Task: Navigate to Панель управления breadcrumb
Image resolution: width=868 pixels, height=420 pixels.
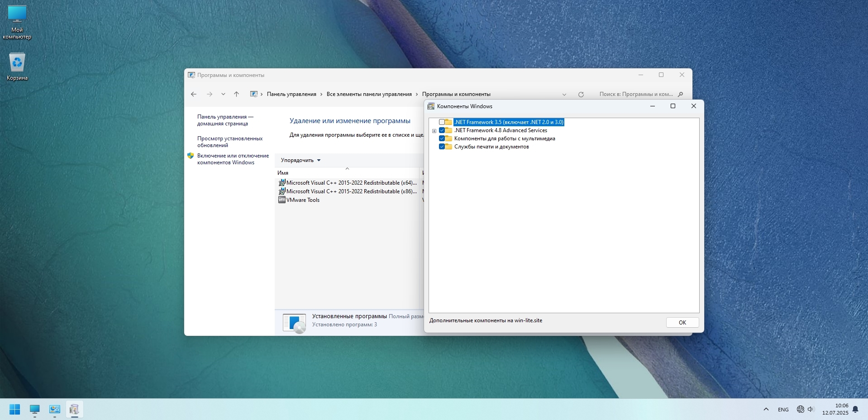Action: click(x=291, y=94)
